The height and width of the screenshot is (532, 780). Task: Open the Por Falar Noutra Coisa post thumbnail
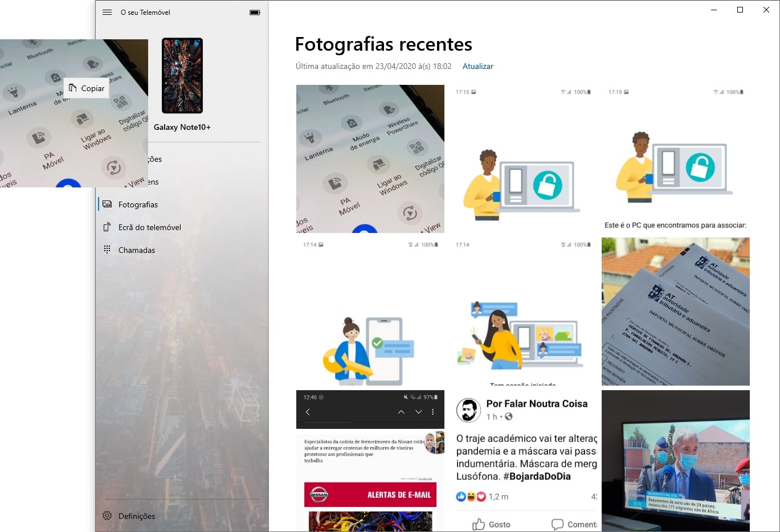[x=523, y=461]
